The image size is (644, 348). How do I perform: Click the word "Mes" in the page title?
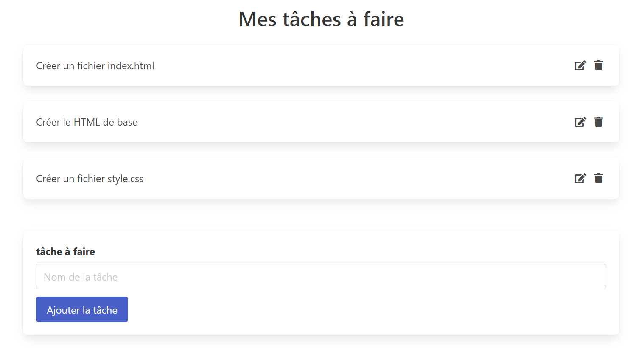[x=258, y=19]
